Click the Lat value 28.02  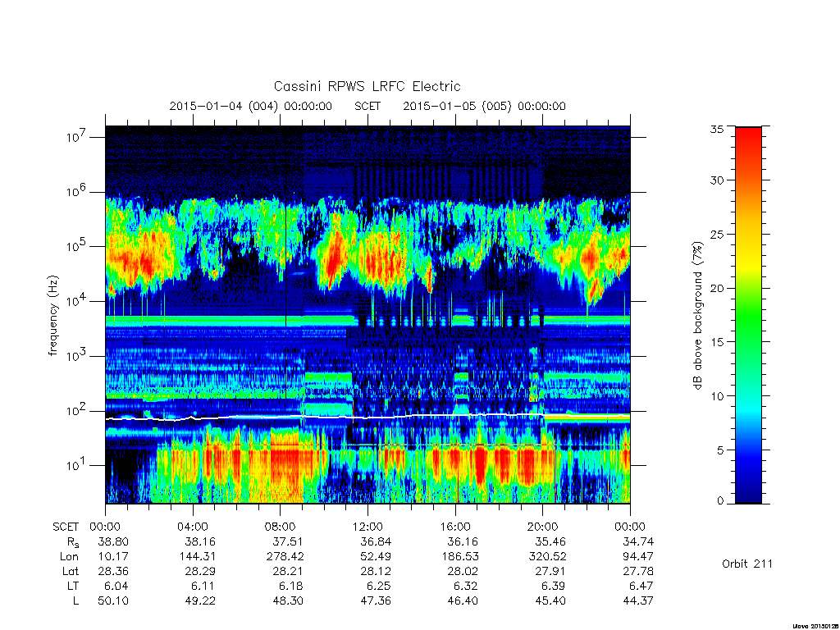(463, 571)
